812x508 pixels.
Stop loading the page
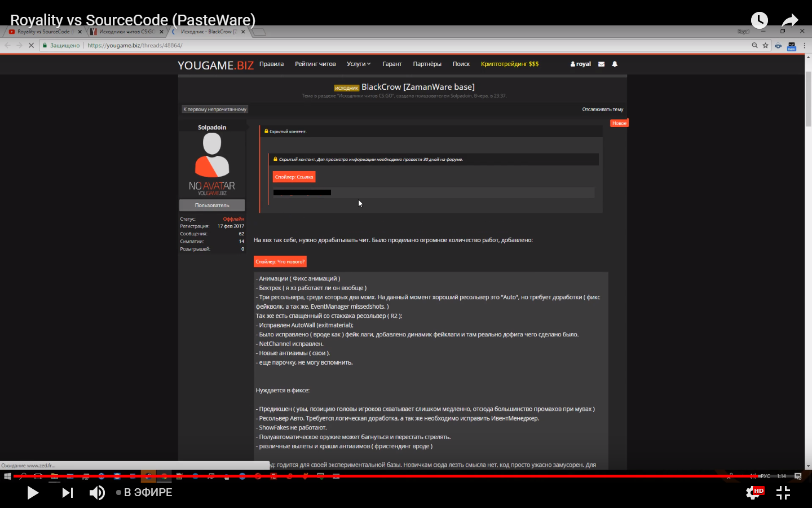[31, 45]
